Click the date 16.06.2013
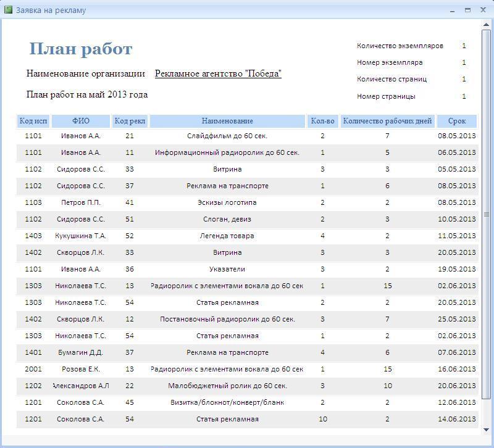Image resolution: width=494 pixels, height=448 pixels. (x=457, y=369)
